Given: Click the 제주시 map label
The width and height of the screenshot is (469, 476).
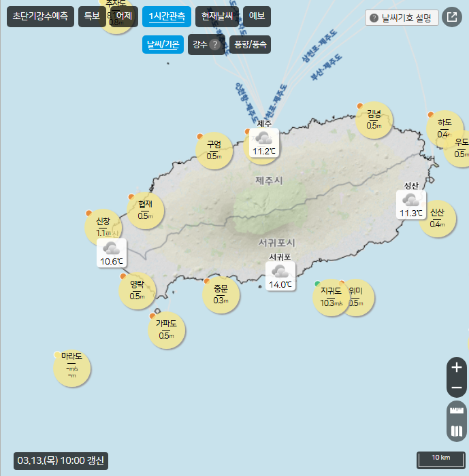Looking at the screenshot, I should click(269, 181).
